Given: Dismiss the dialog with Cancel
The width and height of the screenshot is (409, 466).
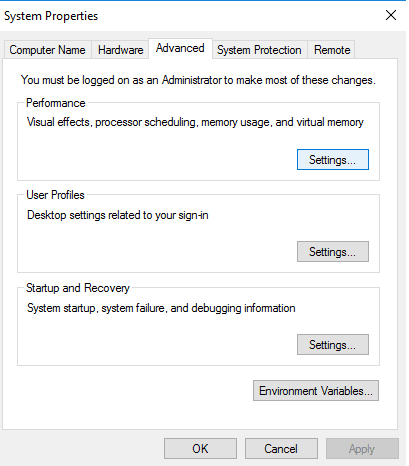Looking at the screenshot, I should [281, 449].
